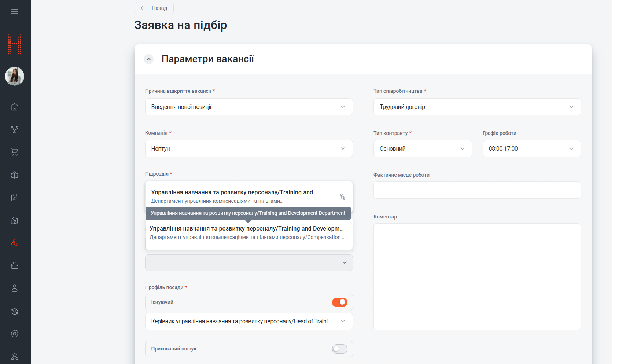Image resolution: width=637 pixels, height=364 pixels.
Task: Collapse the Параметри вакансії section
Action: pyautogui.click(x=148, y=59)
